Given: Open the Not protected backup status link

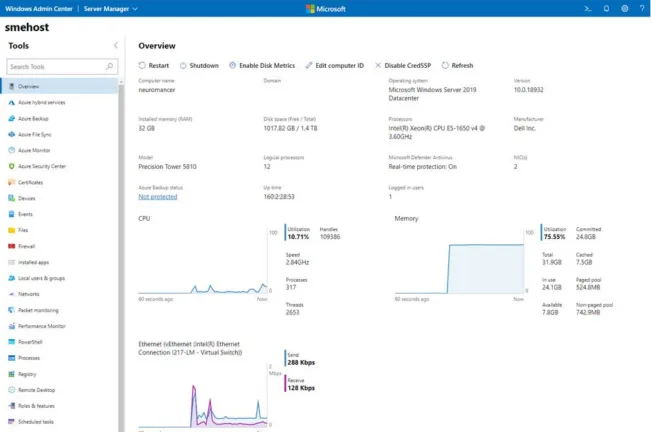Looking at the screenshot, I should (x=158, y=197).
